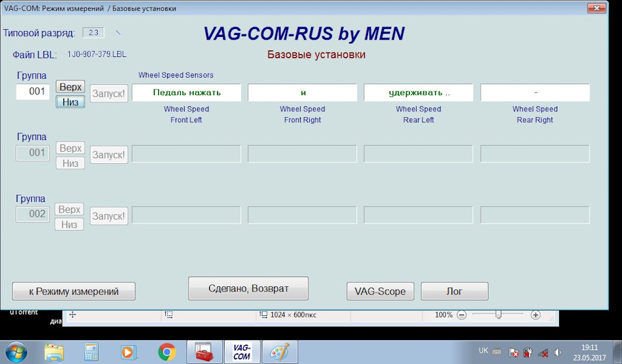622x364 pixels.
Task: Click the 'Wheel Speed Front Left' label
Action: [x=186, y=114]
